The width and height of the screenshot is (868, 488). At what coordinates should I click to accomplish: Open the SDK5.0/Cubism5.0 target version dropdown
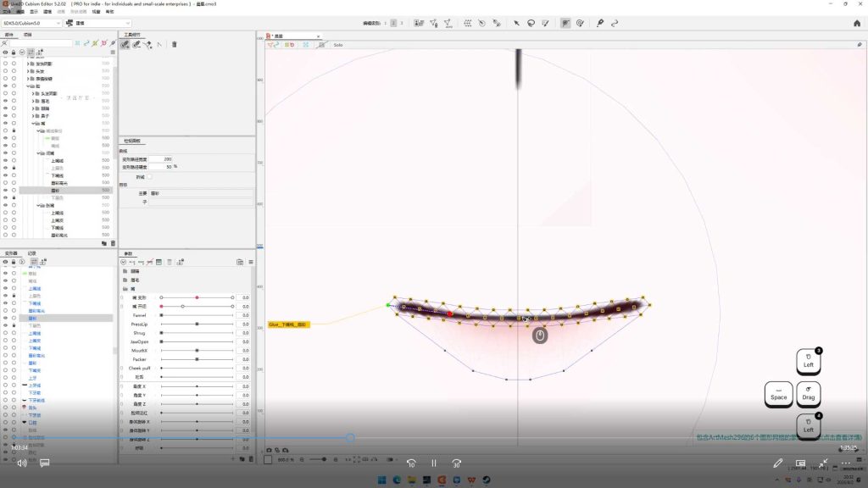point(31,23)
